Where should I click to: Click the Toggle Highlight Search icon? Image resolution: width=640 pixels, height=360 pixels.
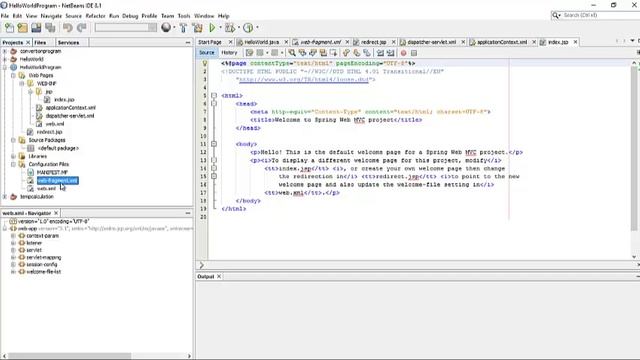coord(323,53)
